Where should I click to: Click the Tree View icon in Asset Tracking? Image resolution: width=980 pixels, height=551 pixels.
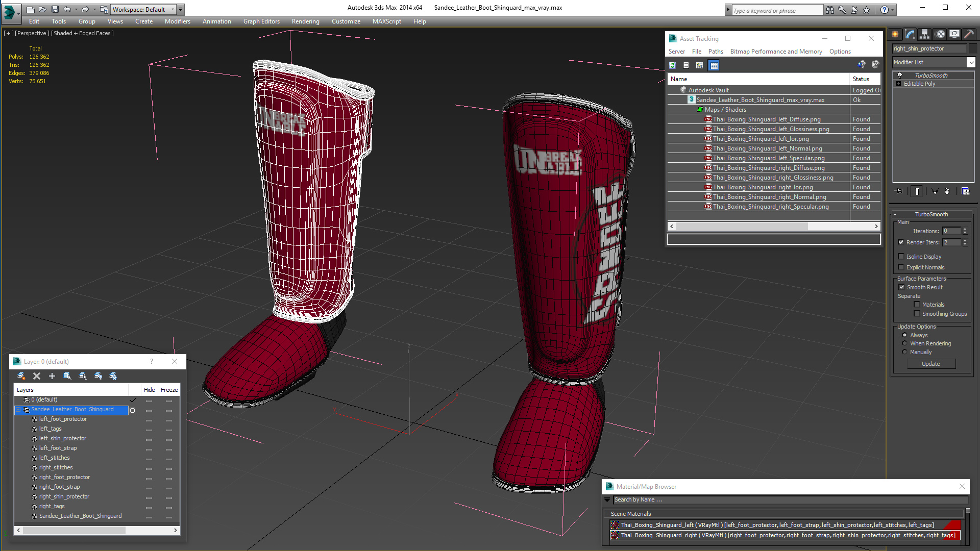[700, 65]
